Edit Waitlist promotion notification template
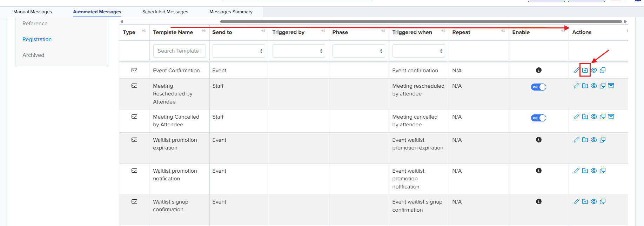Screen dimensions: 644x226 [576, 171]
